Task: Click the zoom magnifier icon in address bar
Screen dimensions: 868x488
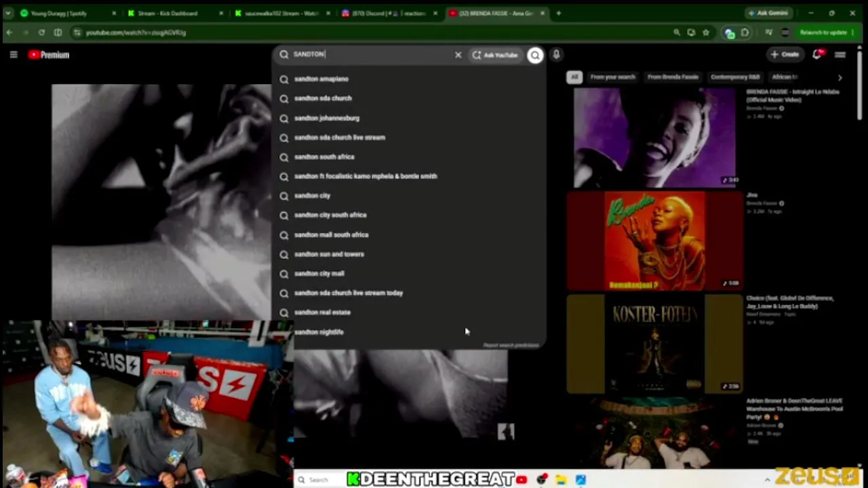Action: click(677, 33)
